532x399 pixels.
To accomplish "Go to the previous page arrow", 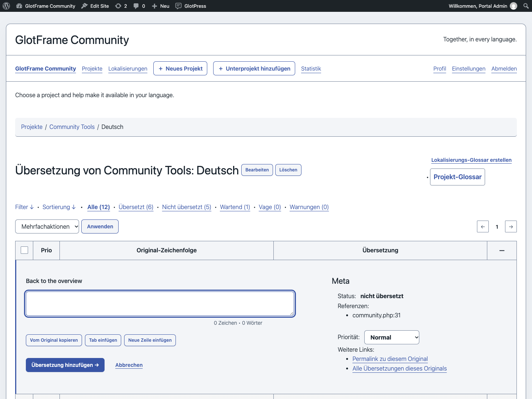I will tap(483, 226).
